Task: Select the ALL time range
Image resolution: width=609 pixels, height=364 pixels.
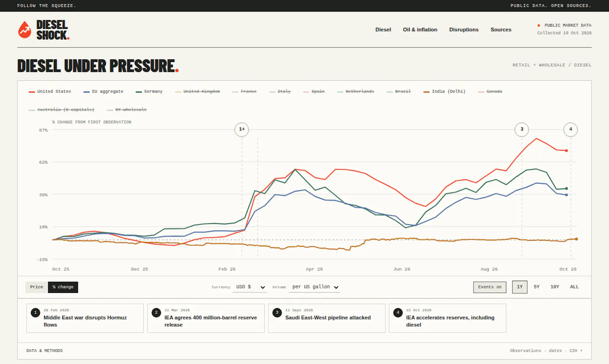Action: pyautogui.click(x=574, y=287)
